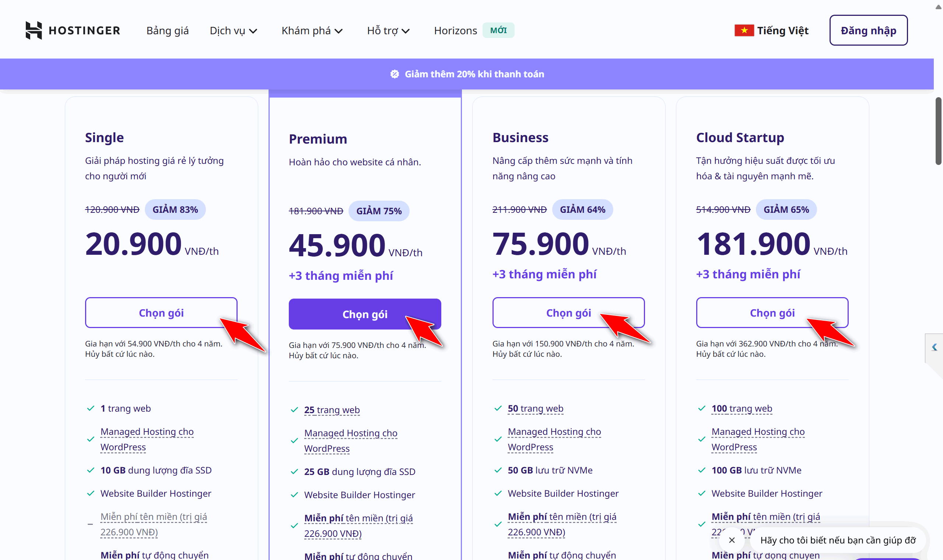Click 50 GB lưu trữ NVMe
The image size is (943, 560).
[550, 470]
